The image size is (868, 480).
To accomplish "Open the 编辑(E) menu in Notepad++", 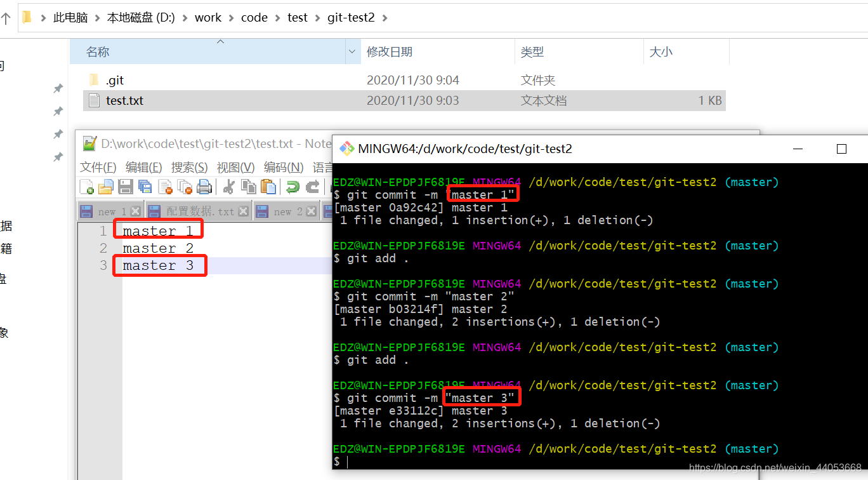I will click(x=143, y=168).
